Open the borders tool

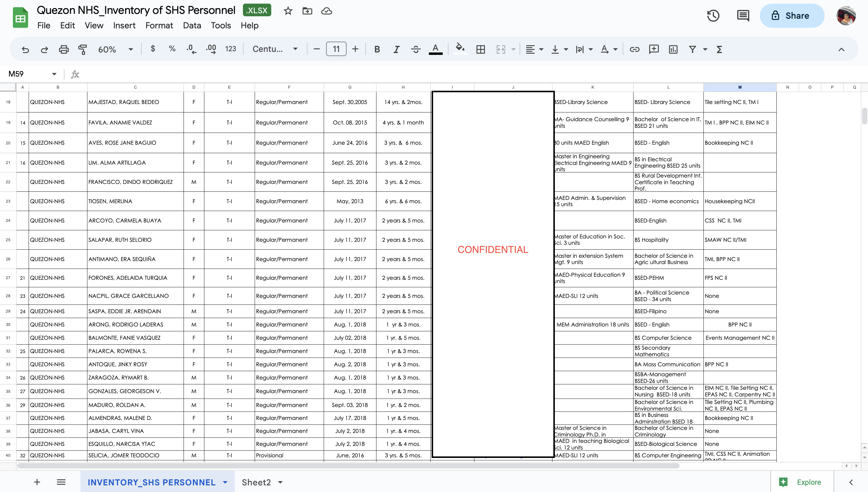(x=480, y=49)
